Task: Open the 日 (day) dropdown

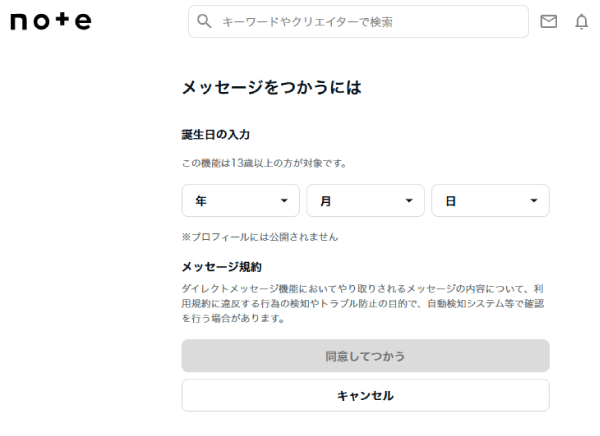Action: pos(490,201)
